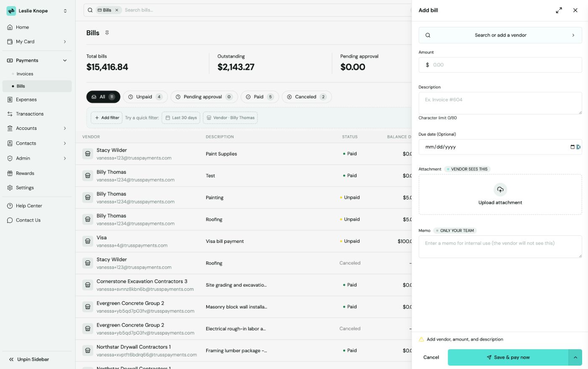The image size is (588, 369).
Task: Click the Add filter button
Action: tap(107, 118)
